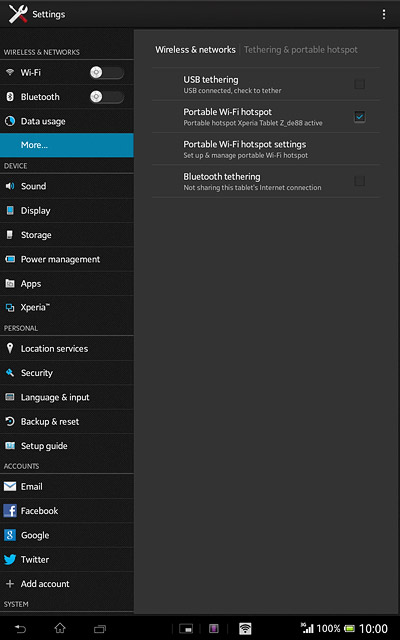Open the three-dot overflow menu
Screen dimensions: 400x640
(x=384, y=14)
